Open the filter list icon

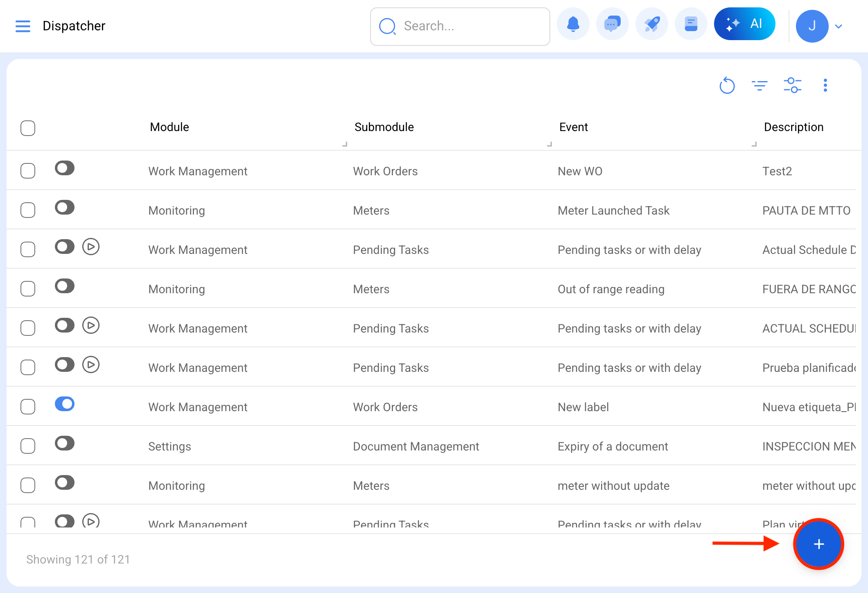(759, 86)
